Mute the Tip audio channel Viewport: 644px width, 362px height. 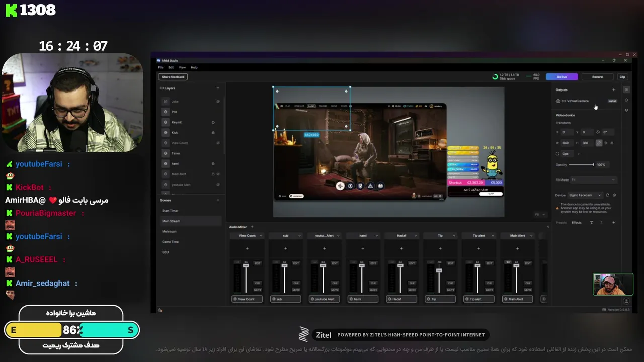450,290
